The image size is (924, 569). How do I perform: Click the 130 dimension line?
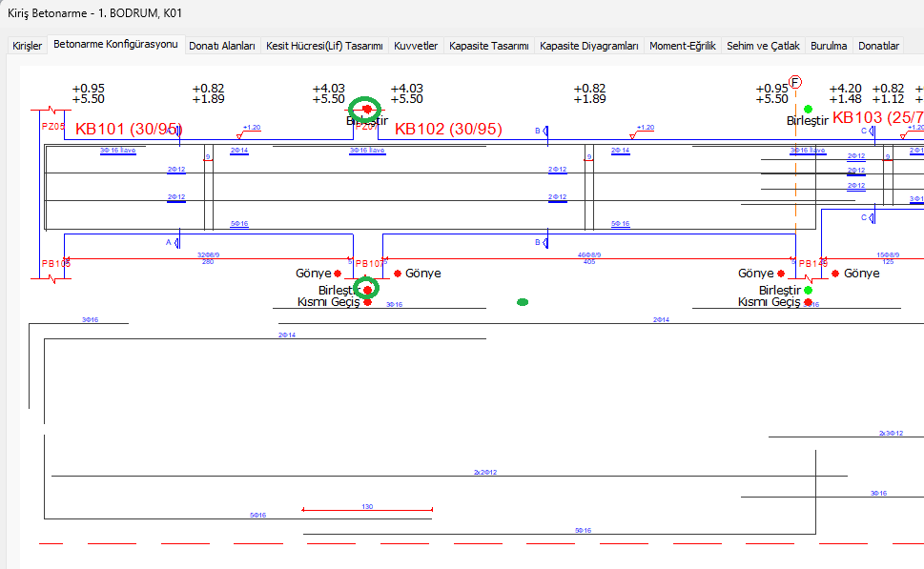pos(367,509)
